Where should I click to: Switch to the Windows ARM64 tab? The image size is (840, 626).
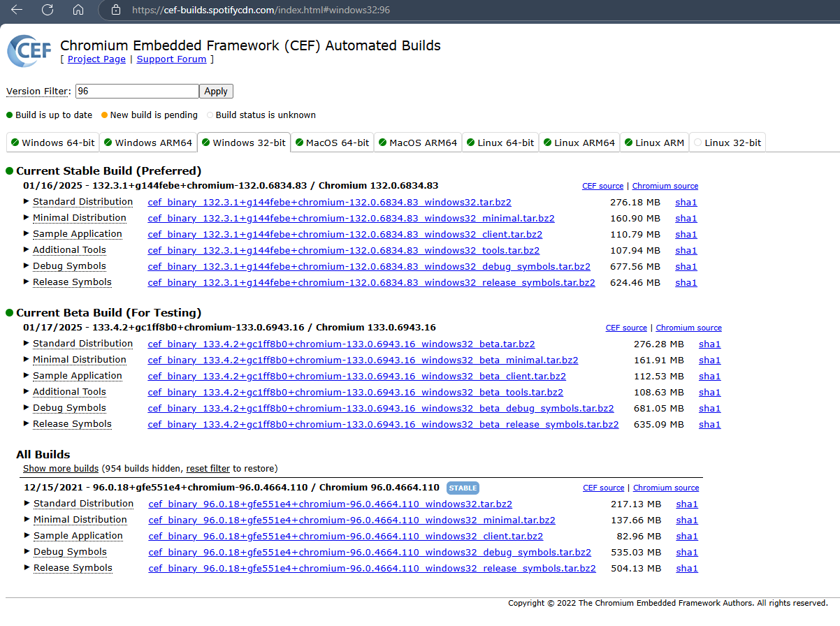(148, 143)
